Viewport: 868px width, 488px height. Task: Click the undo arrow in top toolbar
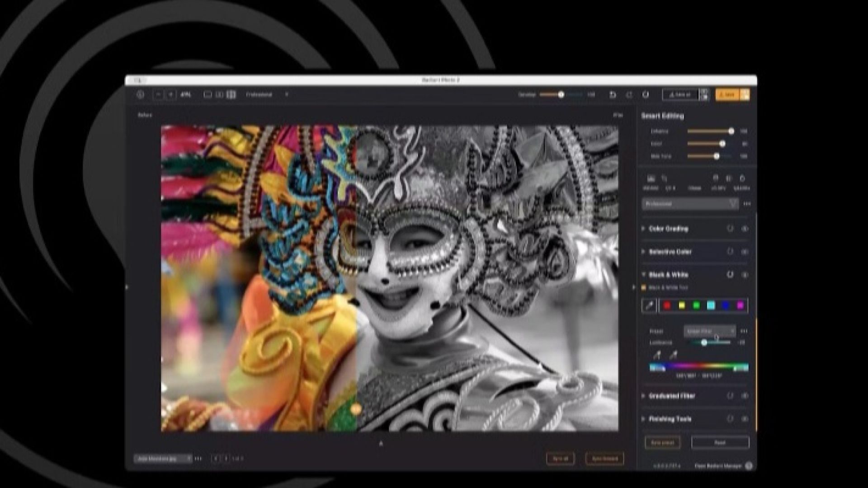point(613,94)
